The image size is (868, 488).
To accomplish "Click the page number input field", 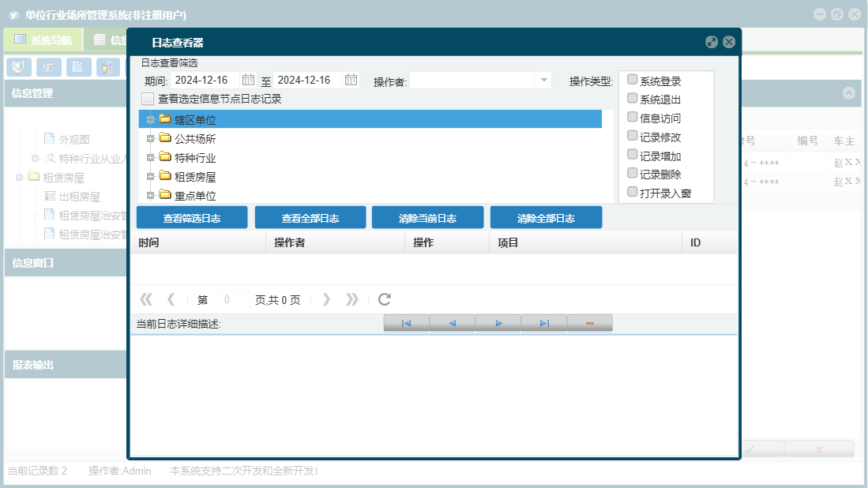I will 233,299.
